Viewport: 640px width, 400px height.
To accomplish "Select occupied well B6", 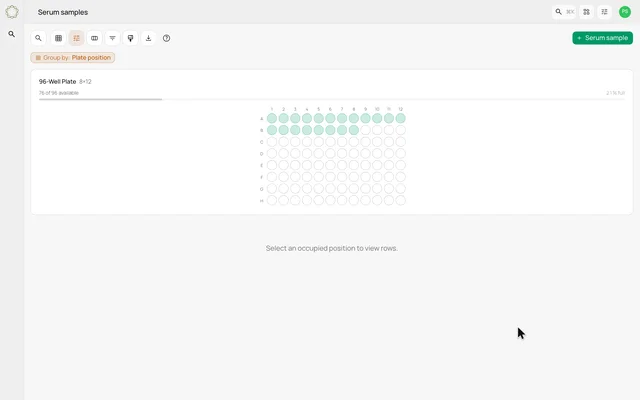I will [x=330, y=130].
